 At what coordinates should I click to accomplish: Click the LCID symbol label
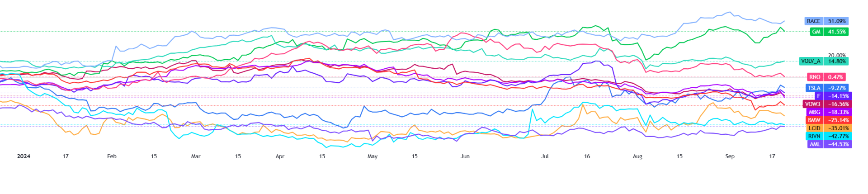pos(814,128)
